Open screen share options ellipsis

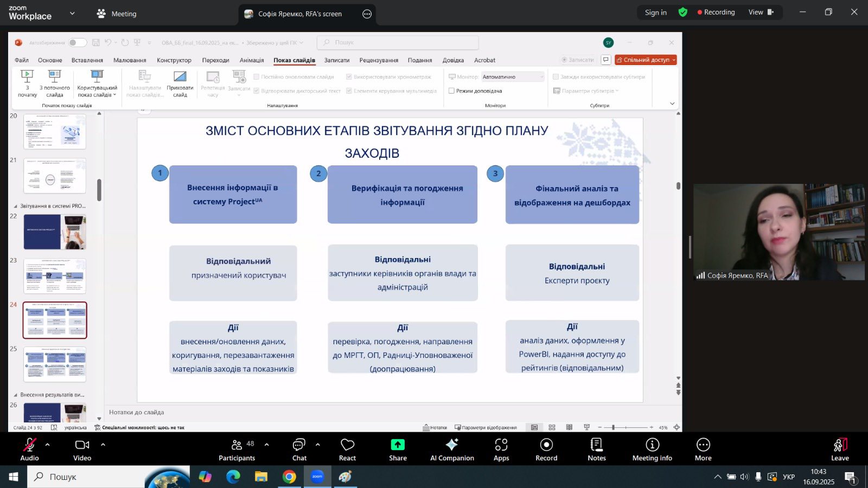pos(367,14)
